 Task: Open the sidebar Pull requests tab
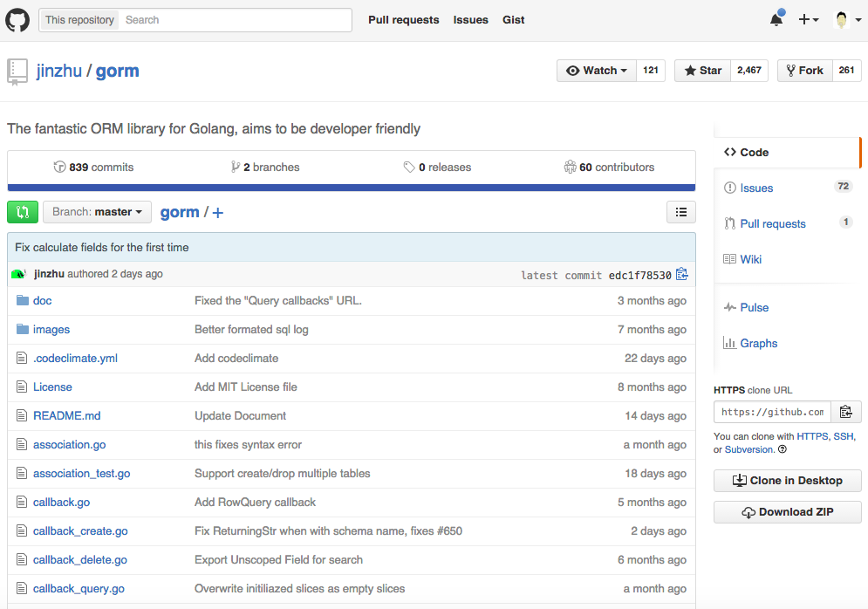click(787, 223)
